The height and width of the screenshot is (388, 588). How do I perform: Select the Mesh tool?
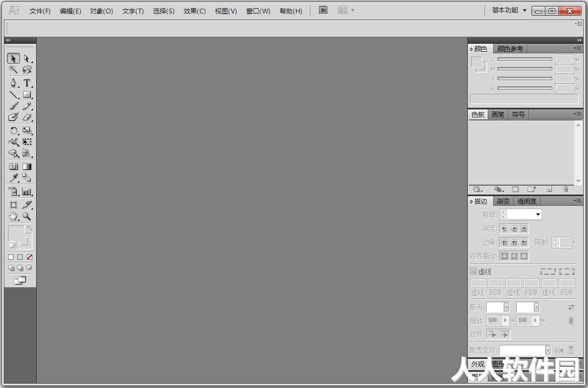click(x=13, y=167)
